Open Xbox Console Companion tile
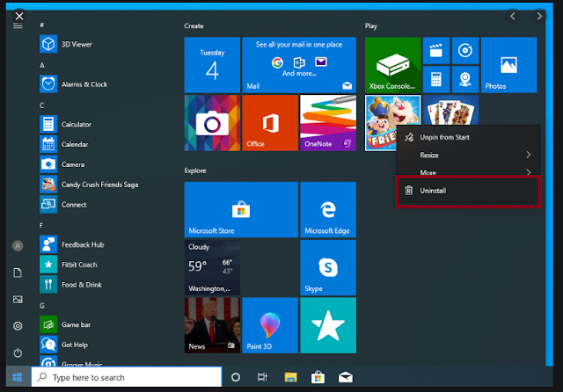 (x=393, y=65)
